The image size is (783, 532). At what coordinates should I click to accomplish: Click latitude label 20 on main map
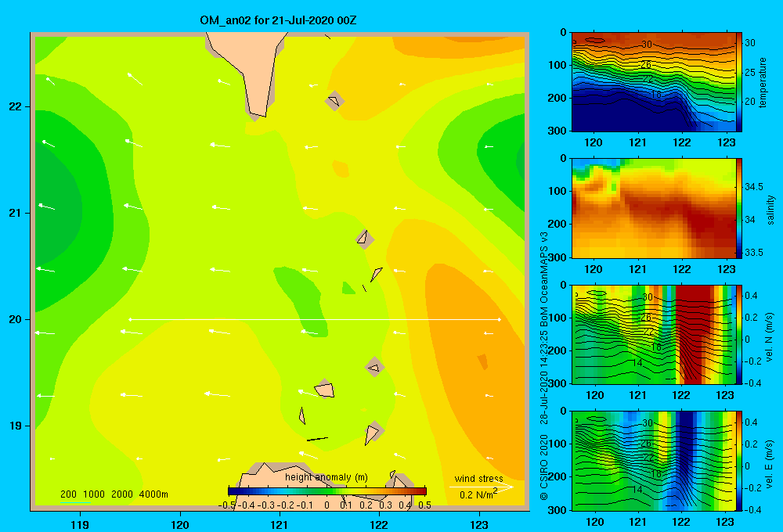[x=16, y=319]
